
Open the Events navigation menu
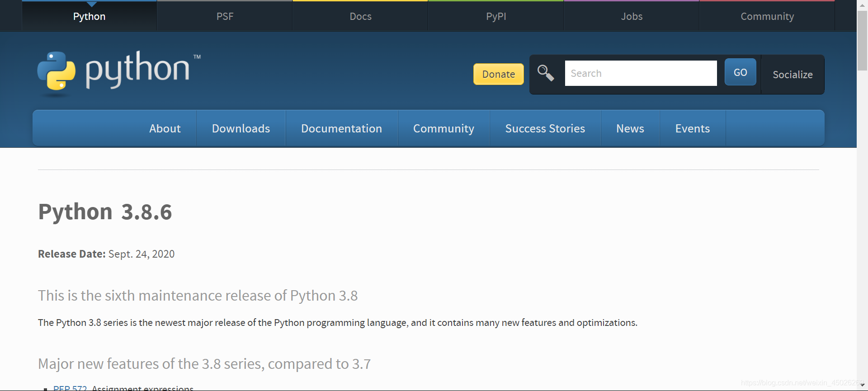(x=693, y=128)
